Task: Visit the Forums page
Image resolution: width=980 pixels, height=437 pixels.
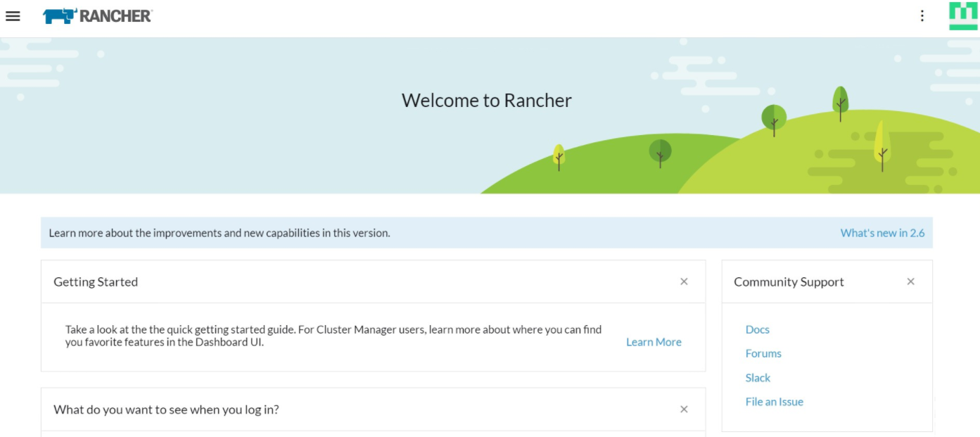Action: [x=763, y=353]
